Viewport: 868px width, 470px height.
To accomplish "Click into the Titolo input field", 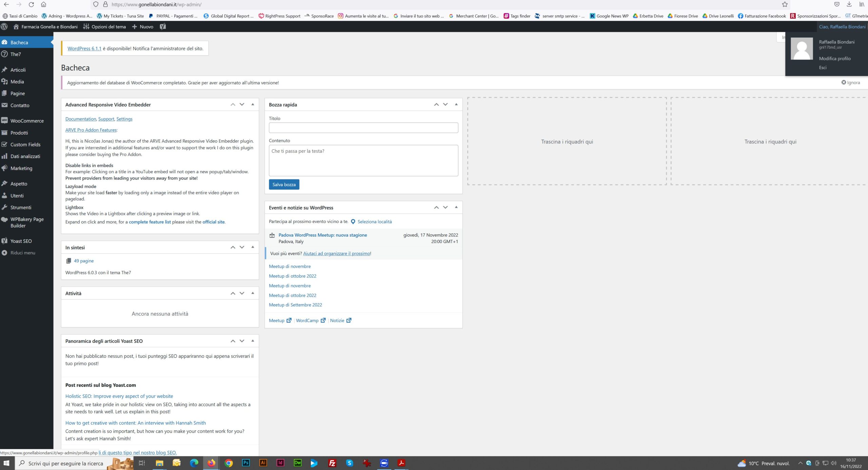I will click(363, 128).
